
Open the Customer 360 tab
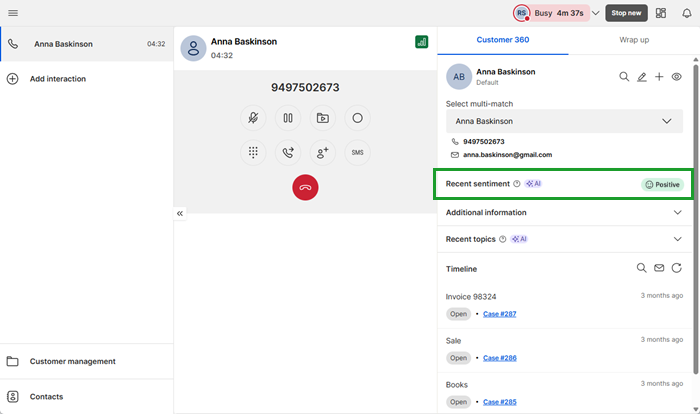[502, 40]
